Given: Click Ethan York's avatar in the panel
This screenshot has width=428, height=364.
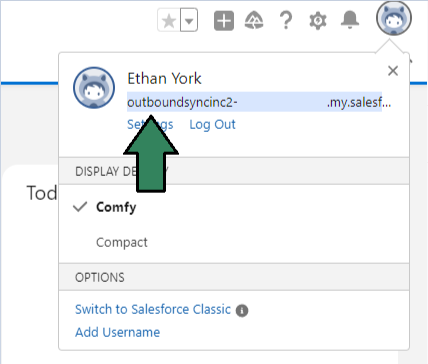Looking at the screenshot, I should tap(94, 88).
